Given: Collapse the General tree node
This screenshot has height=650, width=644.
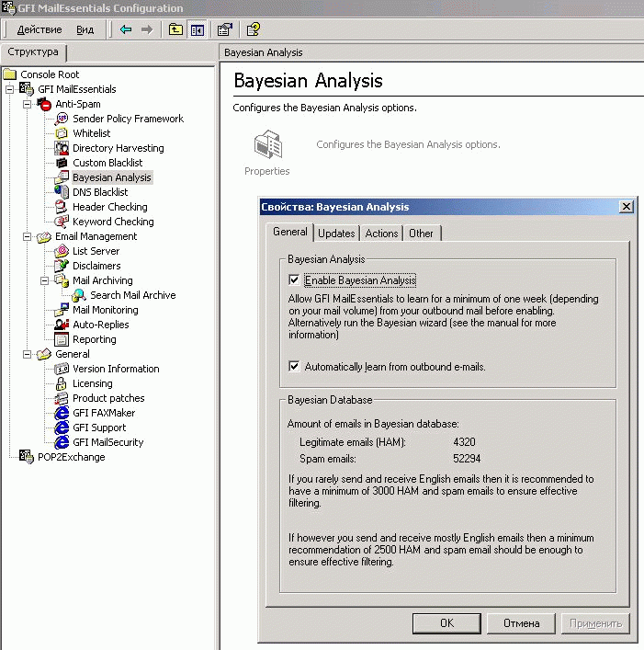Looking at the screenshot, I should [27, 355].
